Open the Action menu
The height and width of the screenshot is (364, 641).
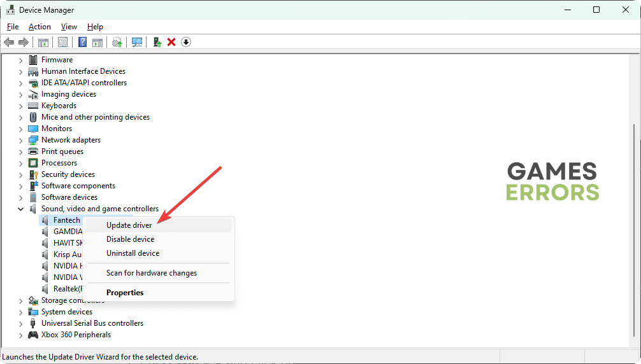pyautogui.click(x=40, y=27)
